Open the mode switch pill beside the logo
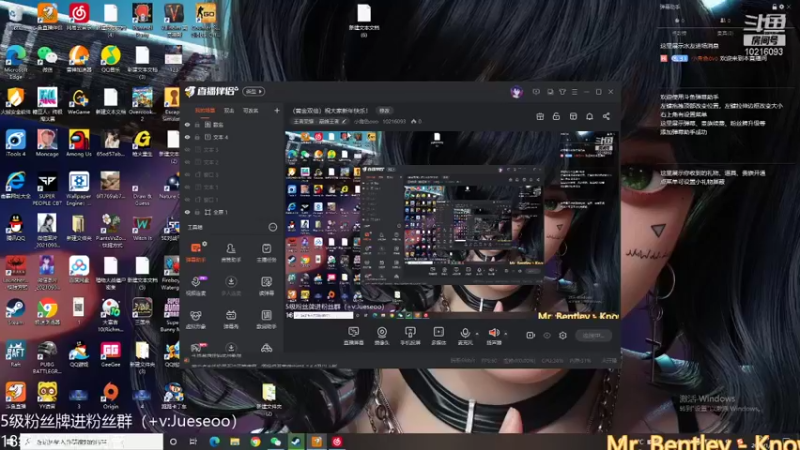 pyautogui.click(x=254, y=92)
